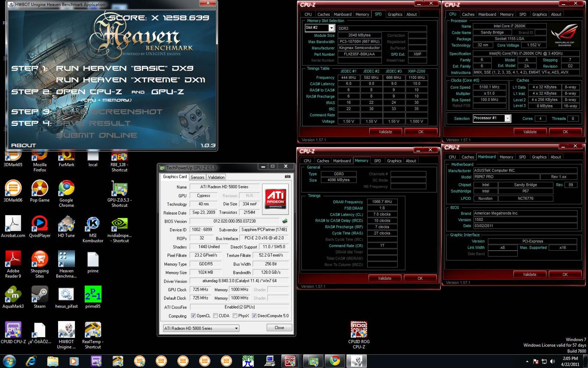Screen dimensions: 588x368
Task: Toggle the PhysX checkbox in GPU-Z
Action: click(235, 316)
